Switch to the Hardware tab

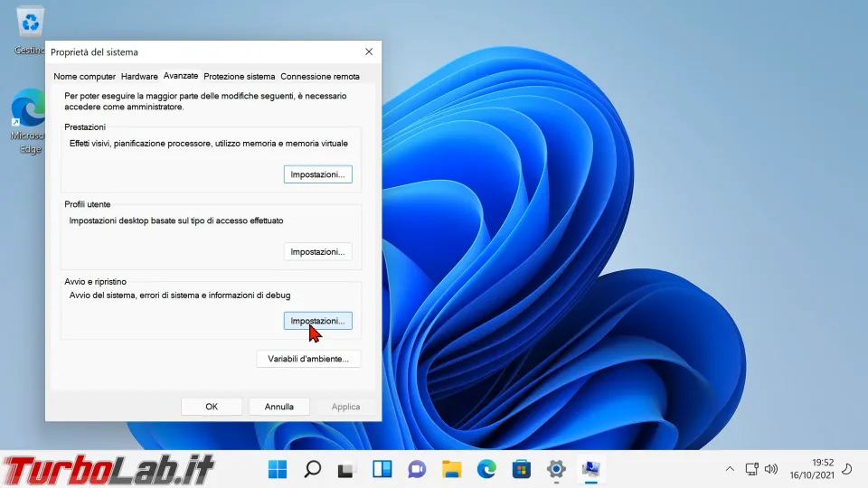point(139,77)
